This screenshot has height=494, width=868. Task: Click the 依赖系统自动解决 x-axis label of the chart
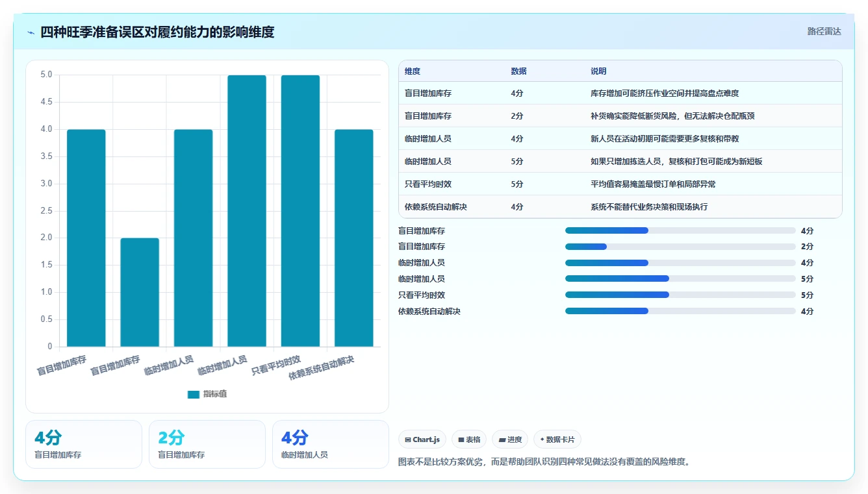point(321,367)
